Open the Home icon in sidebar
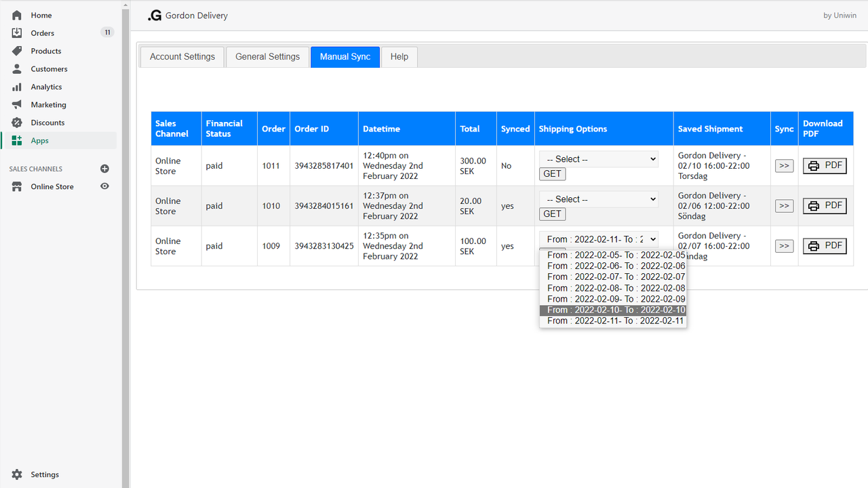Viewport: 868px width, 488px height. (17, 15)
